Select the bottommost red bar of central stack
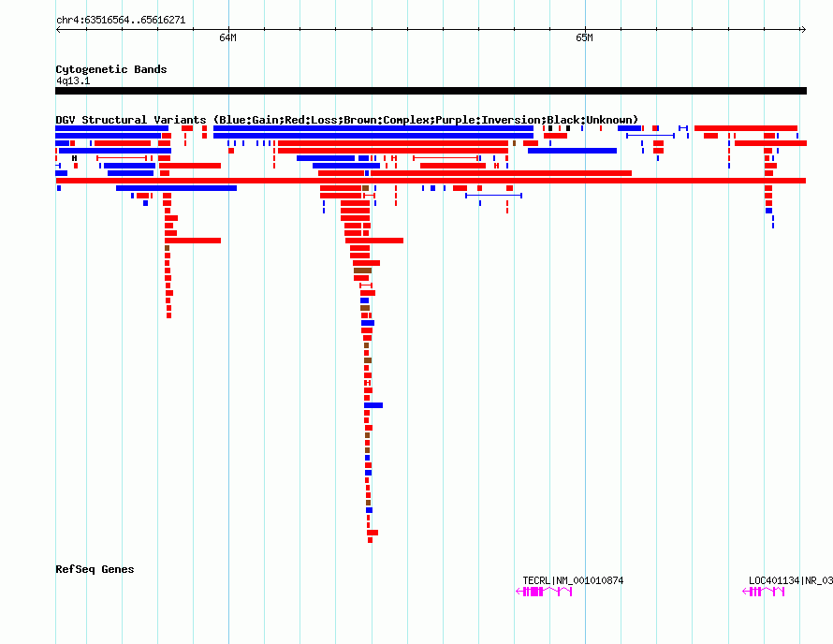 [x=371, y=540]
